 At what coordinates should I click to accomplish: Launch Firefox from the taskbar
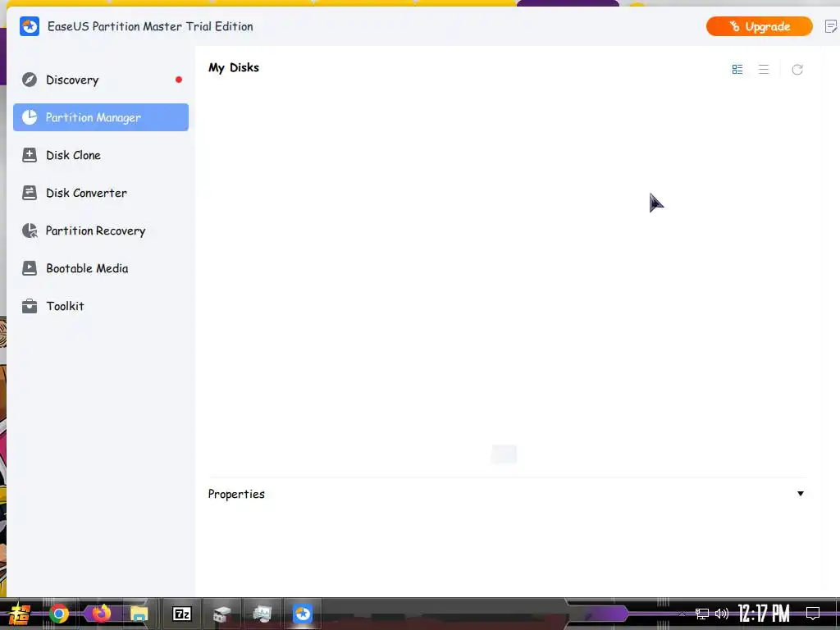(101, 613)
